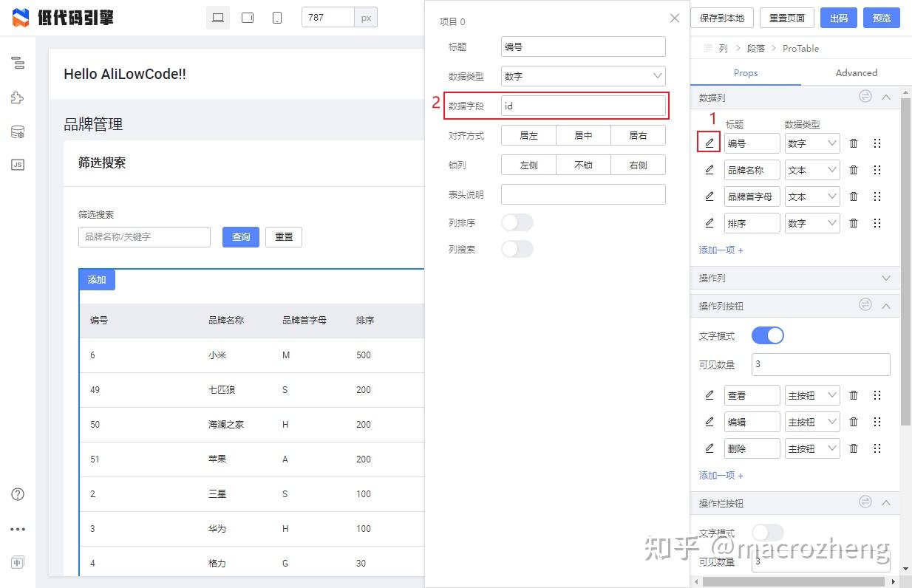The height and width of the screenshot is (588, 912).
Task: Click the 保存到本地 button
Action: [722, 18]
